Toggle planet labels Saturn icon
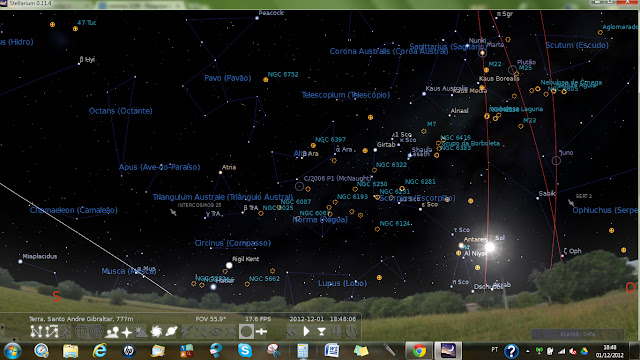This screenshot has width=640, height=360. tap(171, 331)
